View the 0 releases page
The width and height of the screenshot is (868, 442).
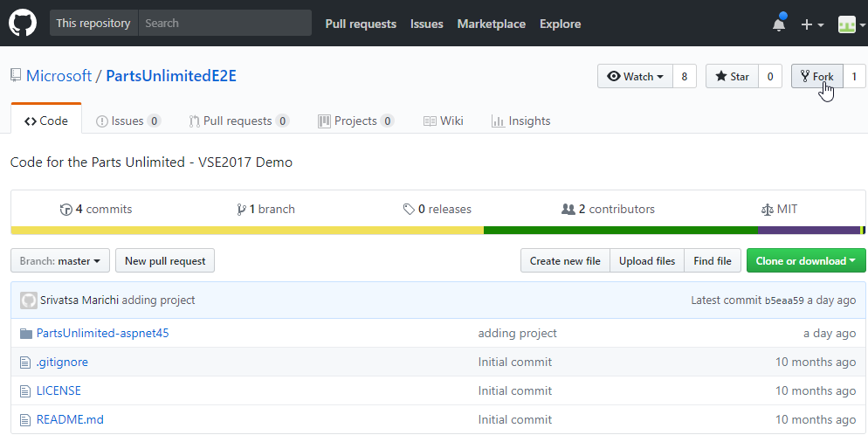437,210
